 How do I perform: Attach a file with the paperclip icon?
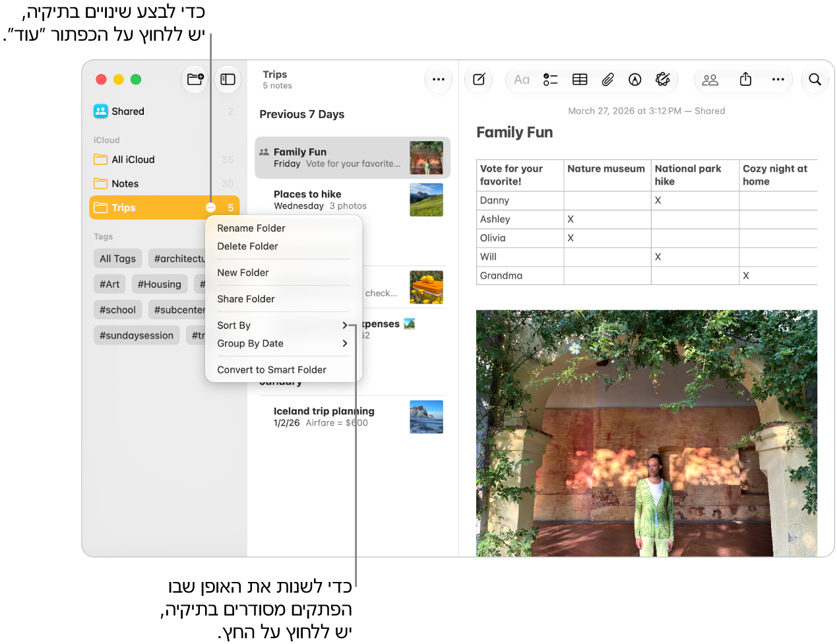tap(607, 80)
